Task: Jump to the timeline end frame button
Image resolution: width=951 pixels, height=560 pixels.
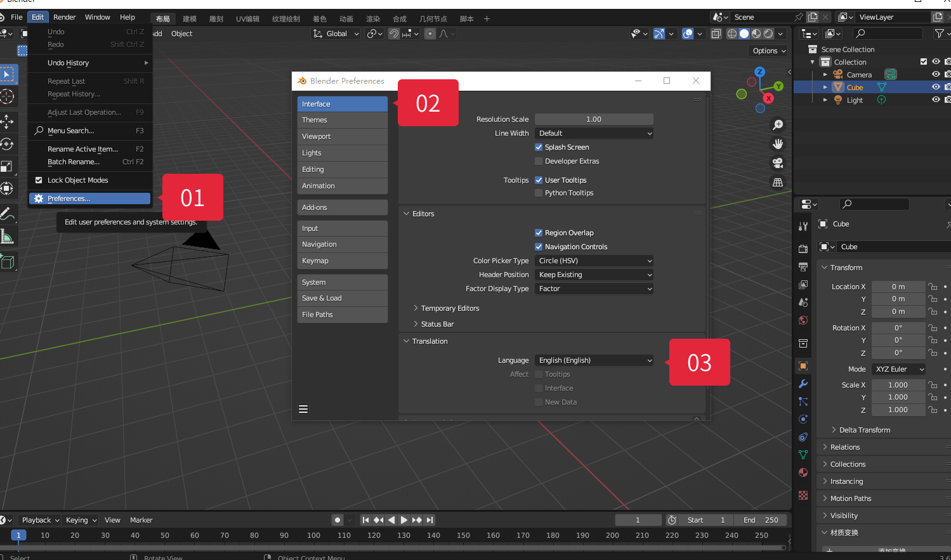Action: click(430, 520)
